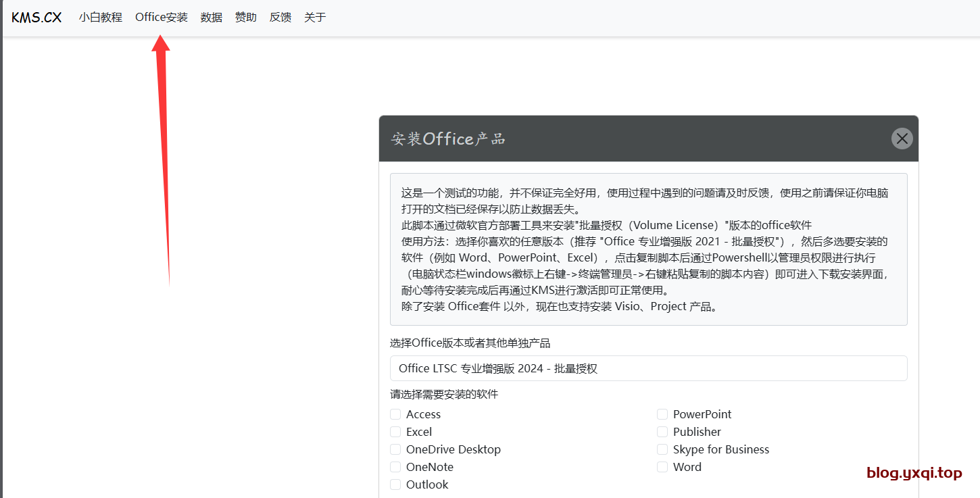Close the 安装Office产品 dialog
This screenshot has width=980, height=498.
902,139
